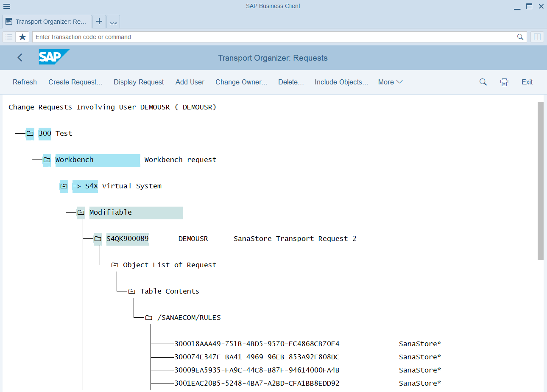Click 'Workbench request' description text
The height and width of the screenshot is (392, 547).
pyautogui.click(x=181, y=160)
